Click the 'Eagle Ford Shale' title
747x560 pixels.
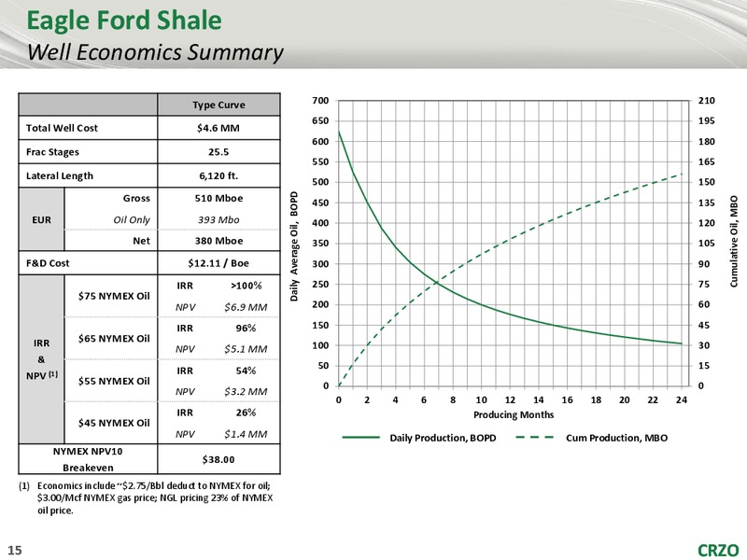coord(124,21)
